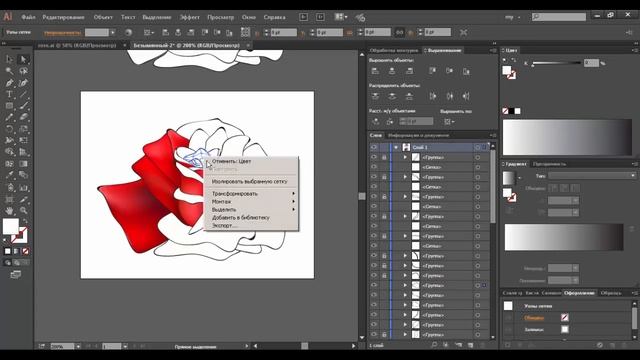Select the Eyedropper tool
Screen dimensions: 640x360
point(9,176)
